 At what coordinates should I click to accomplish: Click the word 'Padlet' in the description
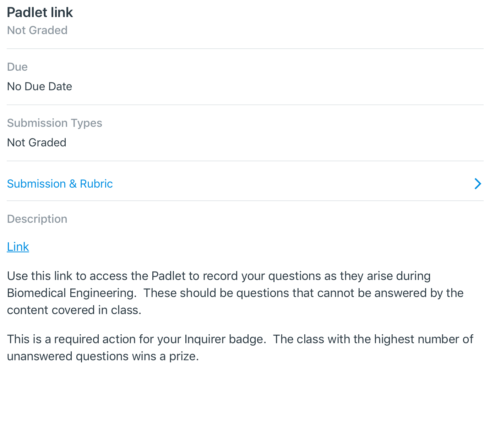(x=168, y=276)
